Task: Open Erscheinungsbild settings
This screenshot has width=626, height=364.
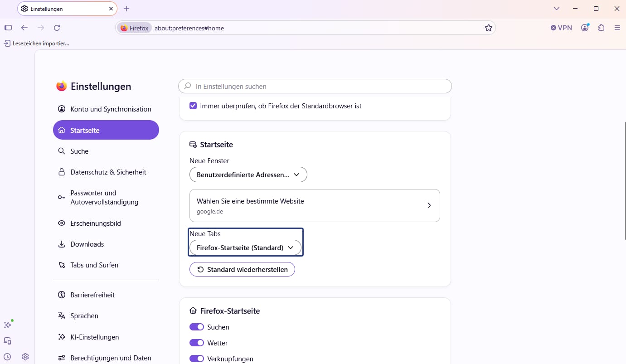Action: pos(106,223)
